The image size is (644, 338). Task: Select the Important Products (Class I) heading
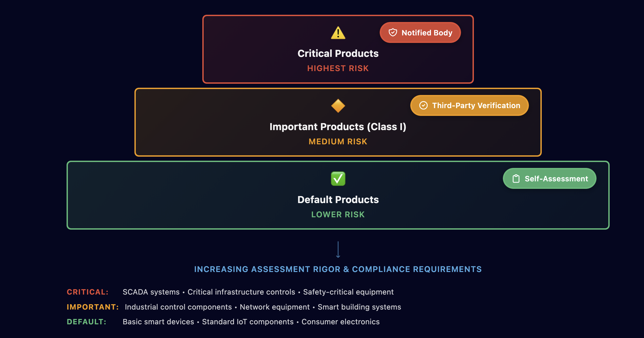click(x=338, y=127)
